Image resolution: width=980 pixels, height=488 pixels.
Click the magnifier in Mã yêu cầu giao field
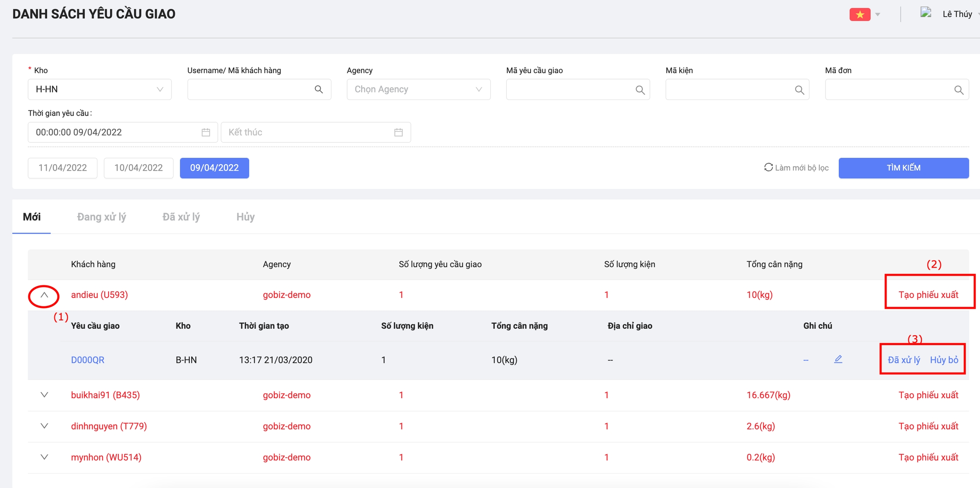pos(640,90)
